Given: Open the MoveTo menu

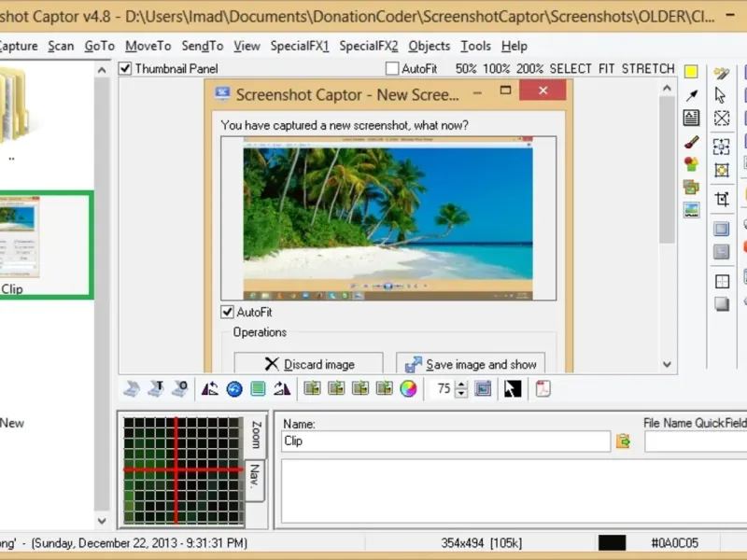Looking at the screenshot, I should 148,46.
